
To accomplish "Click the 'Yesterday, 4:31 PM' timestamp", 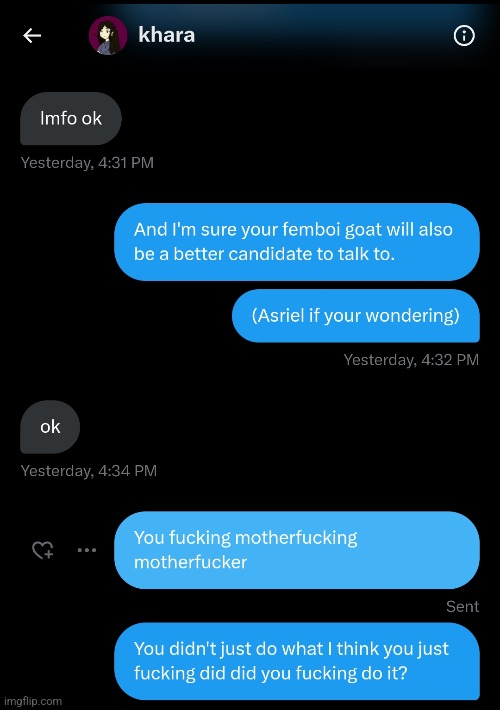I will (x=87, y=163).
